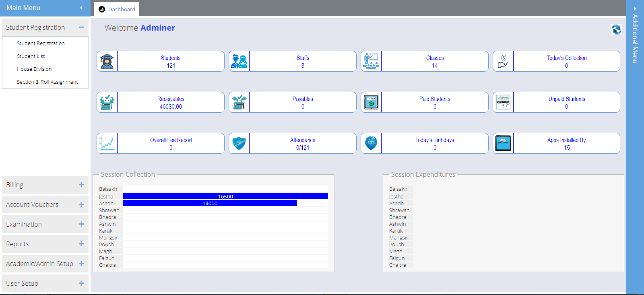644x295 pixels.
Task: Switch to the Dashboard tab
Action: coord(117,9)
